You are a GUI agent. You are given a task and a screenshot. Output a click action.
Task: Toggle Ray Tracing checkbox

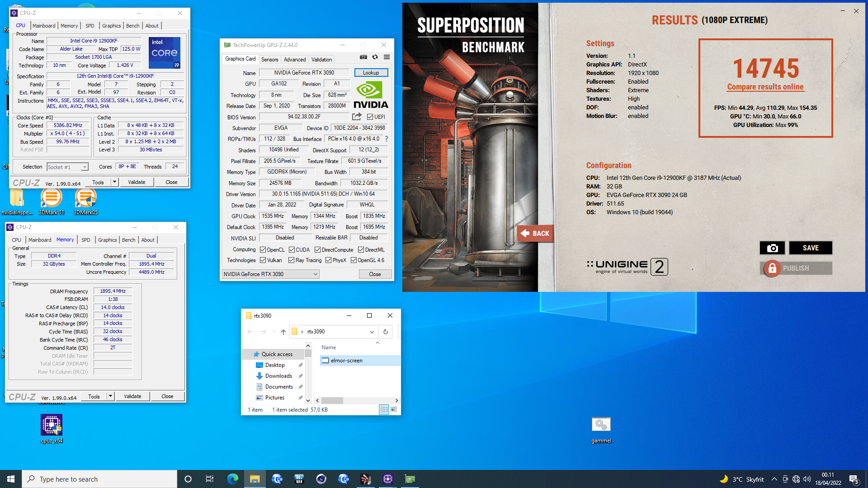(x=292, y=260)
